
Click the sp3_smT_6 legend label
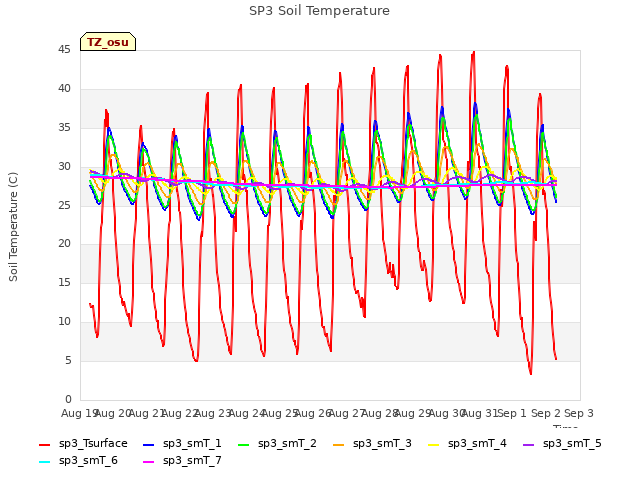88,460
